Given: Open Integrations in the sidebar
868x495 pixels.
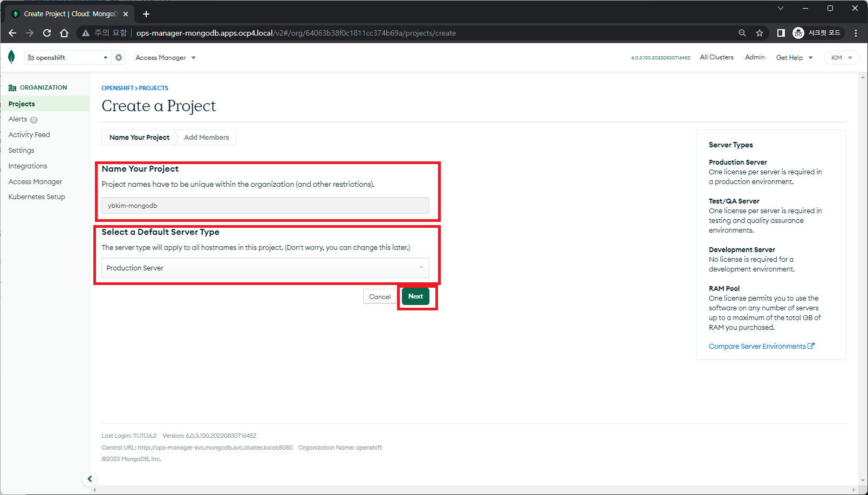Looking at the screenshot, I should (x=28, y=166).
